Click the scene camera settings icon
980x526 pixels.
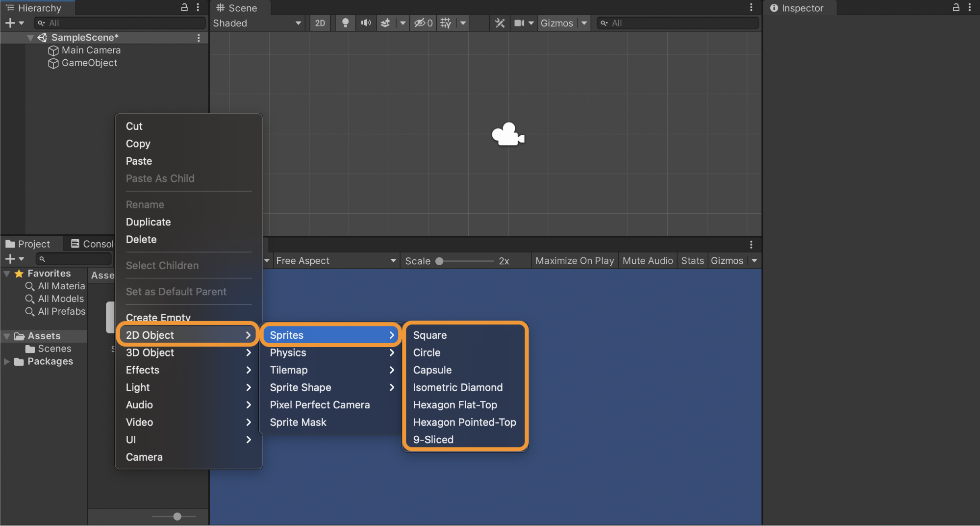(x=519, y=23)
